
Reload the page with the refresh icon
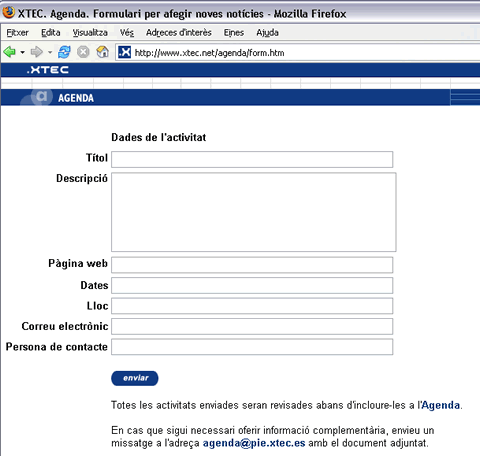point(64,52)
